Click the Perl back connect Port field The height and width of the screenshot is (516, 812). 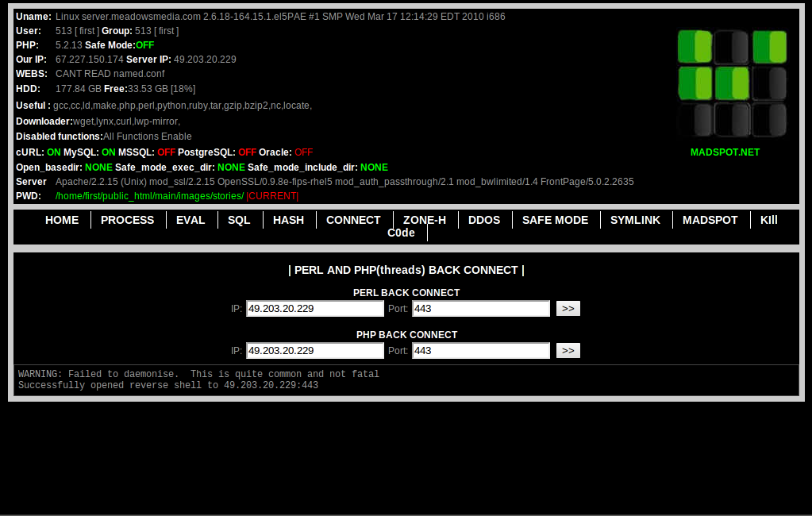point(481,309)
